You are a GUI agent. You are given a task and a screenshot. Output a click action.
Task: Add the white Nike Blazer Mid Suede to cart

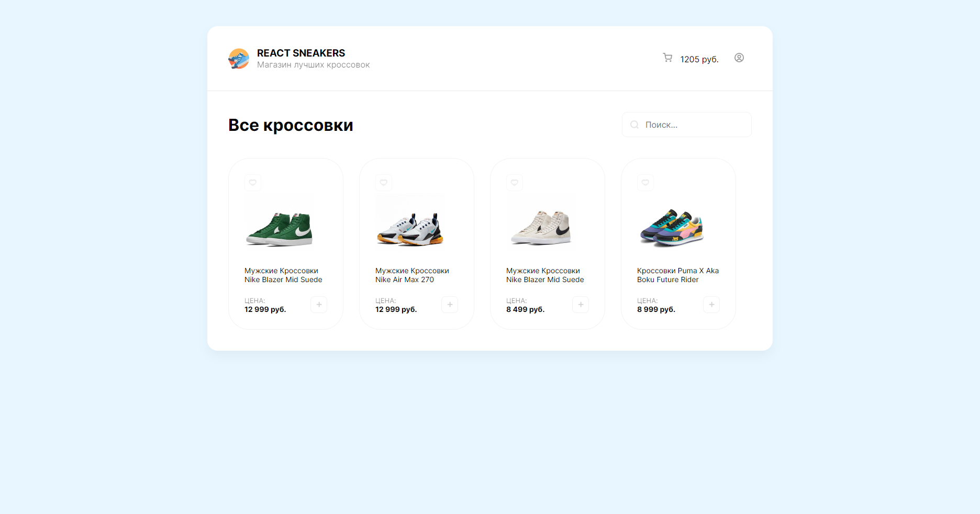581,305
